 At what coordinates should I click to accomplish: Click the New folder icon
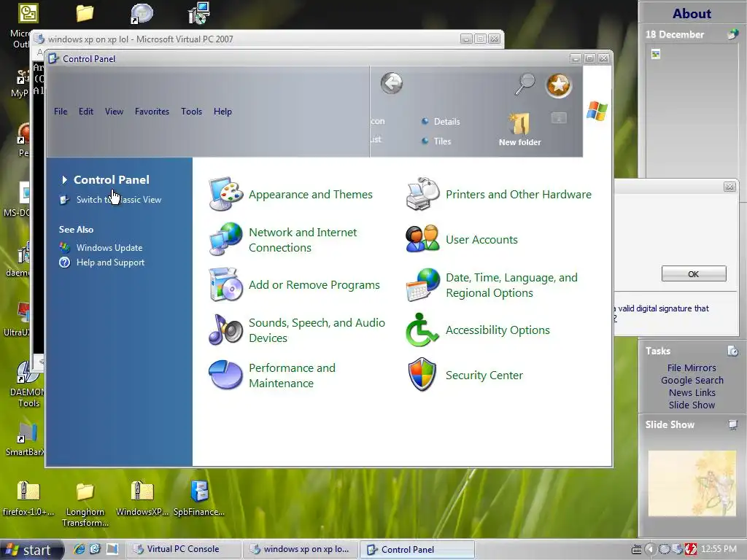(x=519, y=125)
